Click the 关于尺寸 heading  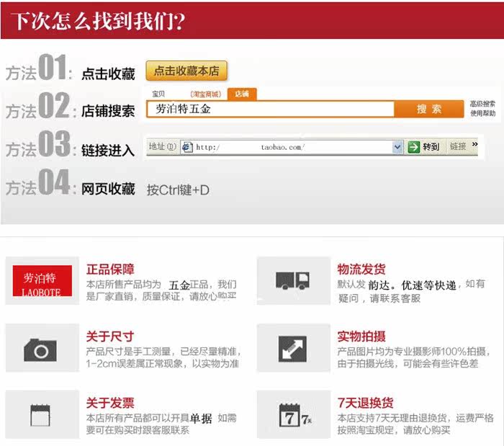click(110, 336)
